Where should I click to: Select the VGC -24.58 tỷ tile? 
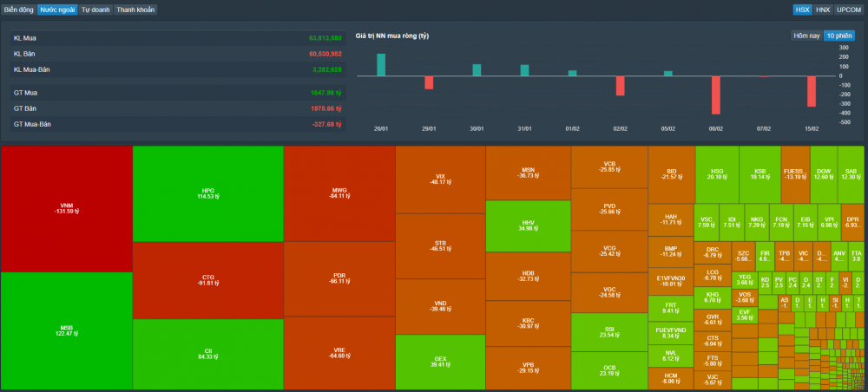coord(609,292)
